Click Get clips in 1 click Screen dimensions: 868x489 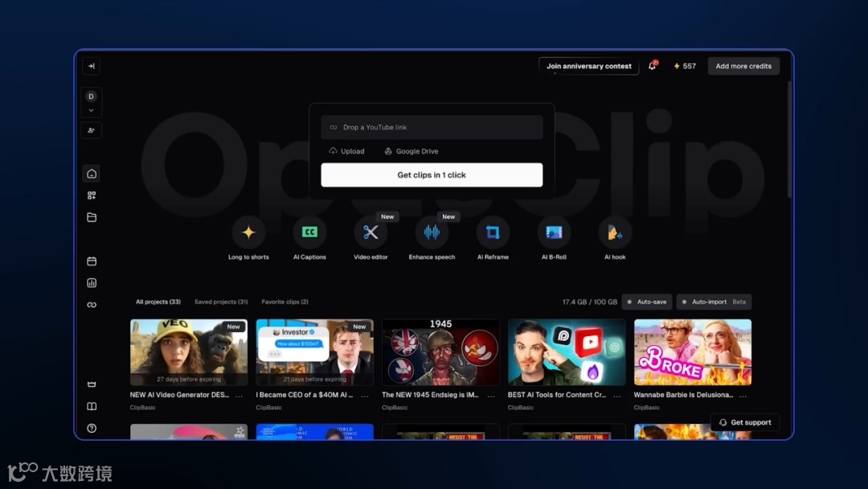[432, 175]
